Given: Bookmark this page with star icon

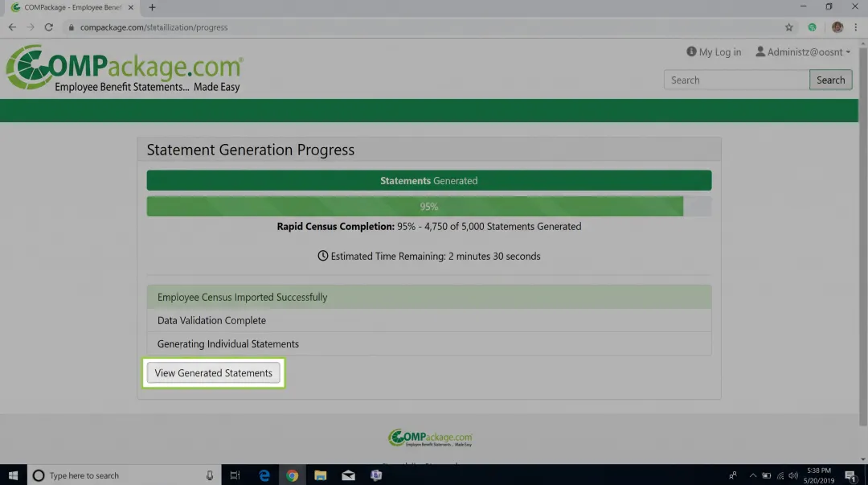Looking at the screenshot, I should click(789, 27).
